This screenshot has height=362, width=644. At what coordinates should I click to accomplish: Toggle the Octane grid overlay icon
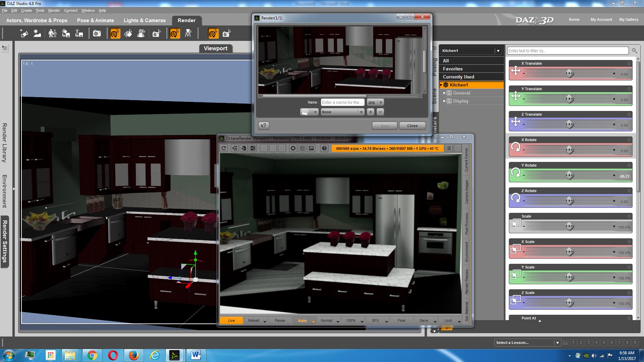pos(302,148)
